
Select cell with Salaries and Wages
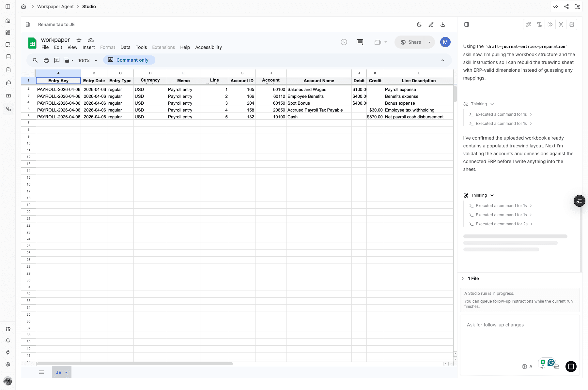[x=319, y=89]
